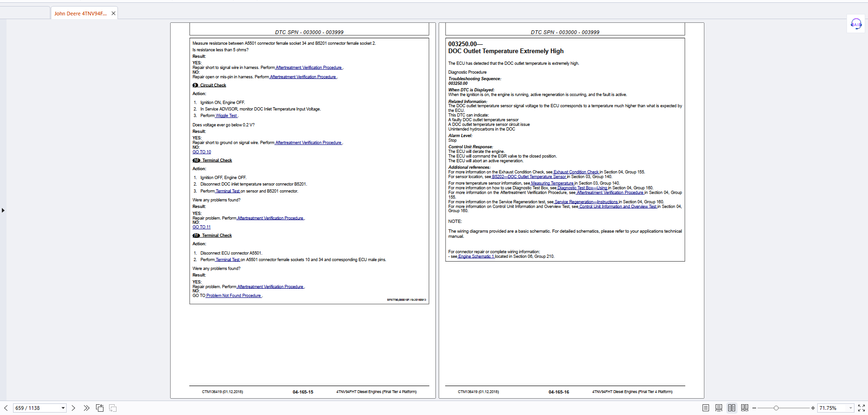Go to the next page
This screenshot has height=415, width=868.
coord(73,408)
